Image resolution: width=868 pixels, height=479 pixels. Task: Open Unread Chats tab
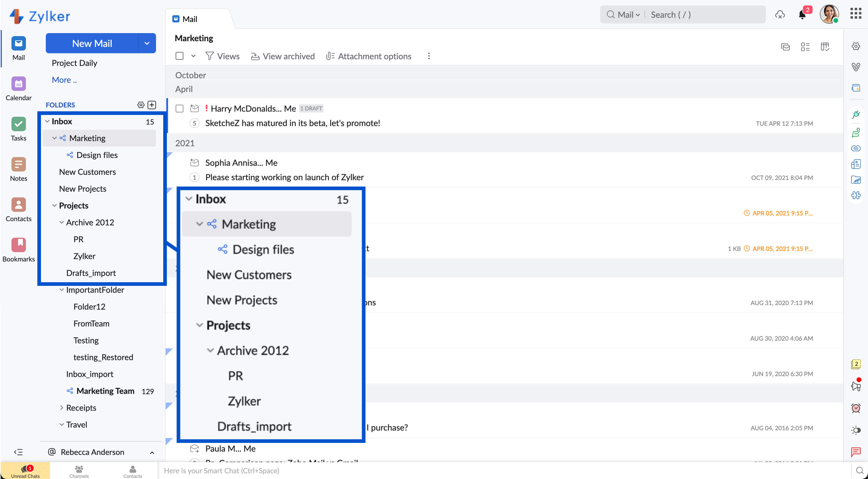[x=25, y=471]
